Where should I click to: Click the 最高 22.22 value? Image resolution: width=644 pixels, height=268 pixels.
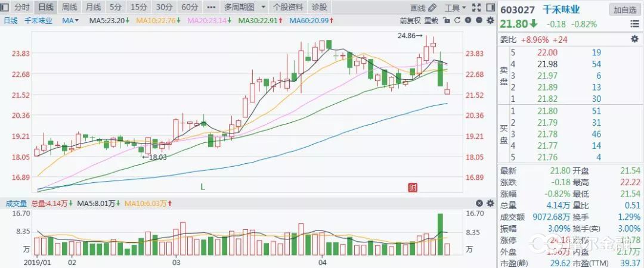631,181
